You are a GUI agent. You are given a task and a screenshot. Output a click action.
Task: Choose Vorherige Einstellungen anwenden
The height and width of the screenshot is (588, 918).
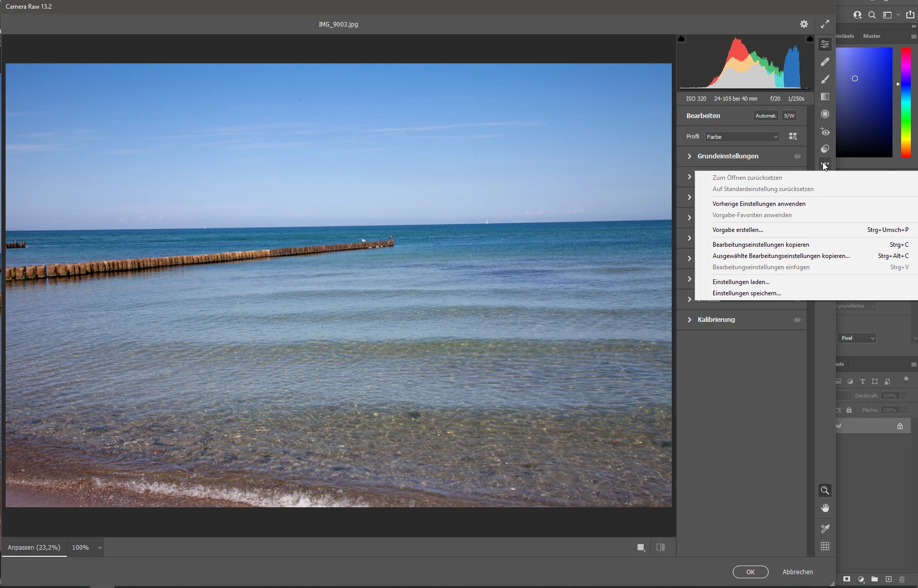coord(759,204)
